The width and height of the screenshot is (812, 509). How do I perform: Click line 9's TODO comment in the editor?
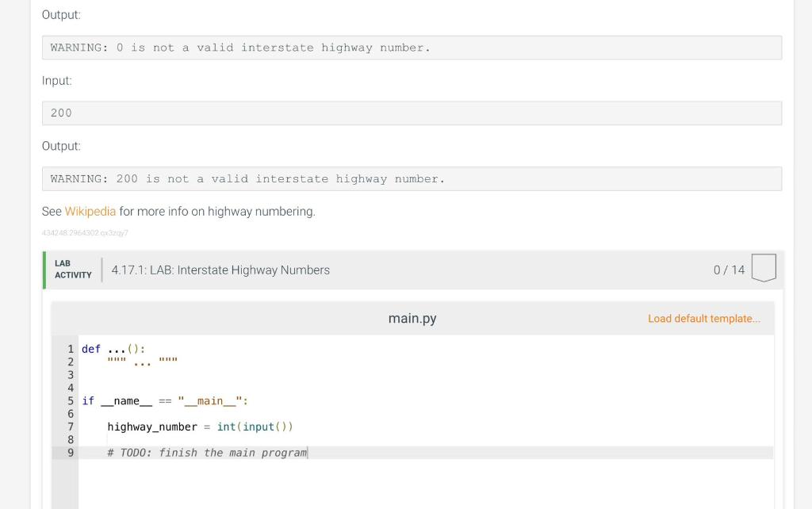206,452
